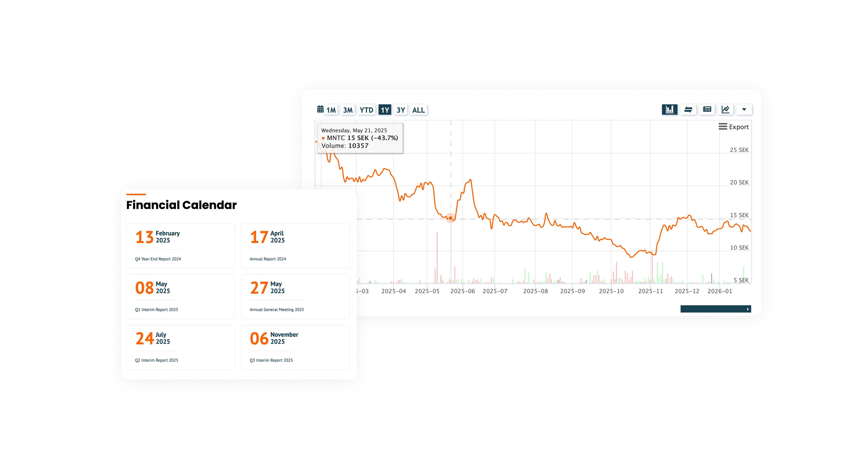Click the chart navigator scrollbar handle

click(x=713, y=309)
